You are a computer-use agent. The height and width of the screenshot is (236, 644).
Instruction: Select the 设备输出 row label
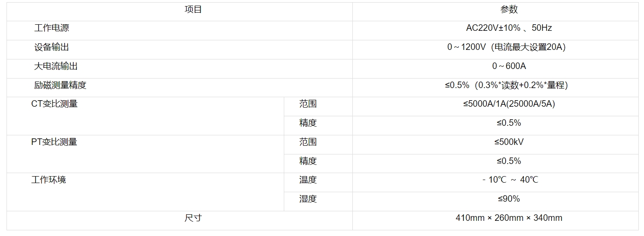52,47
